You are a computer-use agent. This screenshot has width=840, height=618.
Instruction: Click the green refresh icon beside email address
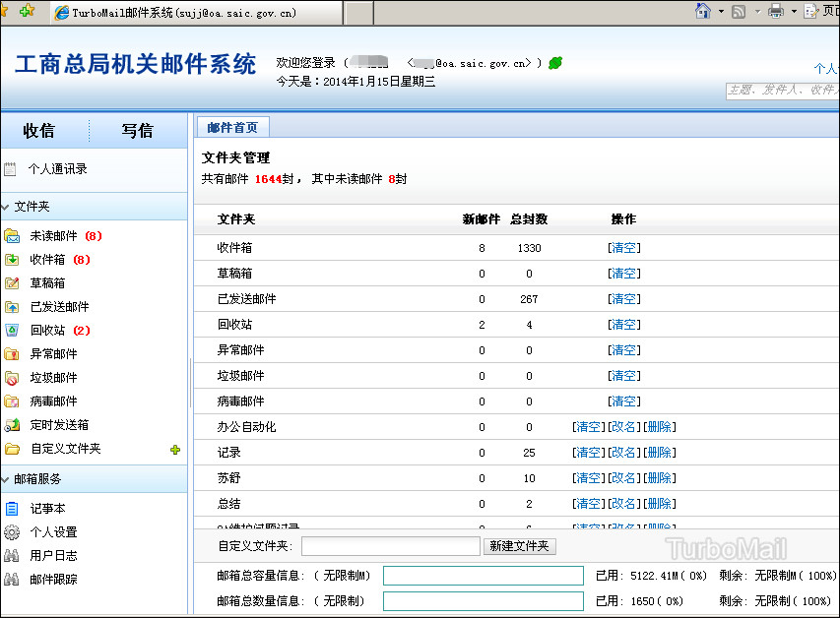pos(556,63)
